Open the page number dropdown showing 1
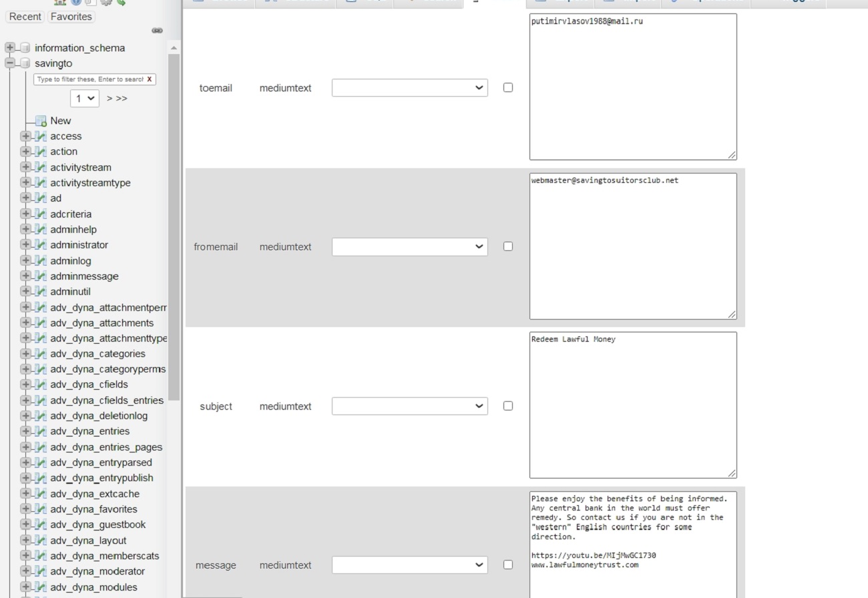 85,98
